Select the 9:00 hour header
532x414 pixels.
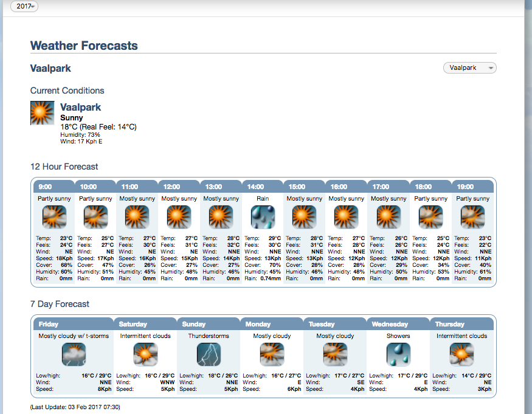54,187
